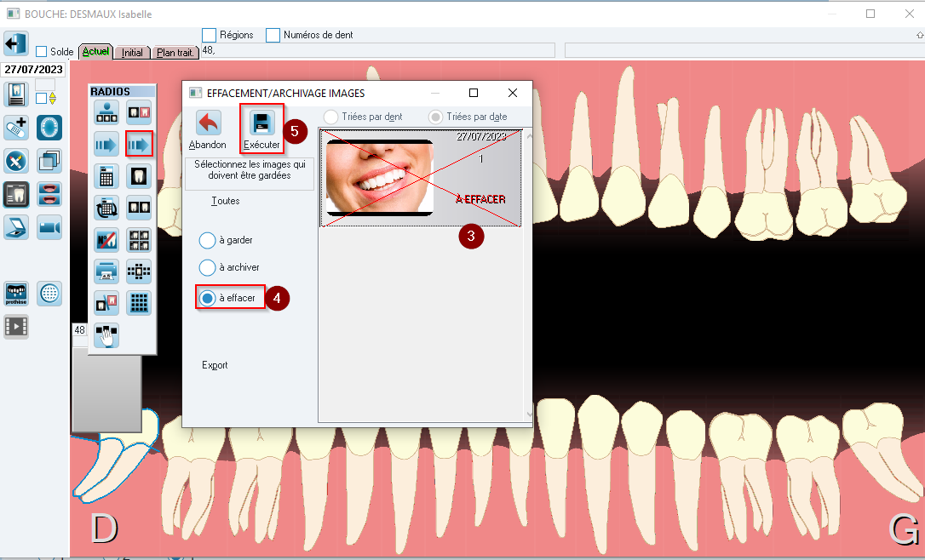
Task: Launch the flatbed scanner icon
Action: tap(16, 227)
